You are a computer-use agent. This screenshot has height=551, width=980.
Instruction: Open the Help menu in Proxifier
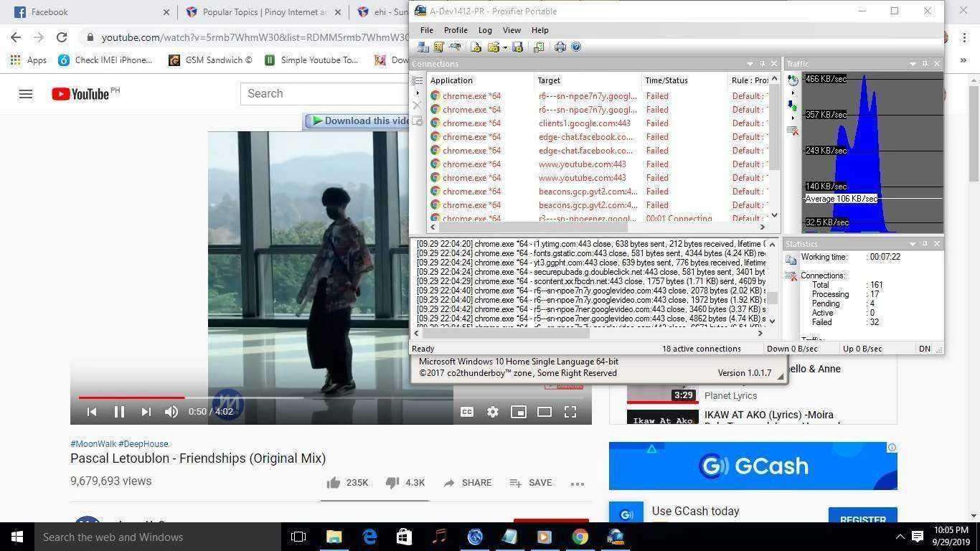[540, 30]
